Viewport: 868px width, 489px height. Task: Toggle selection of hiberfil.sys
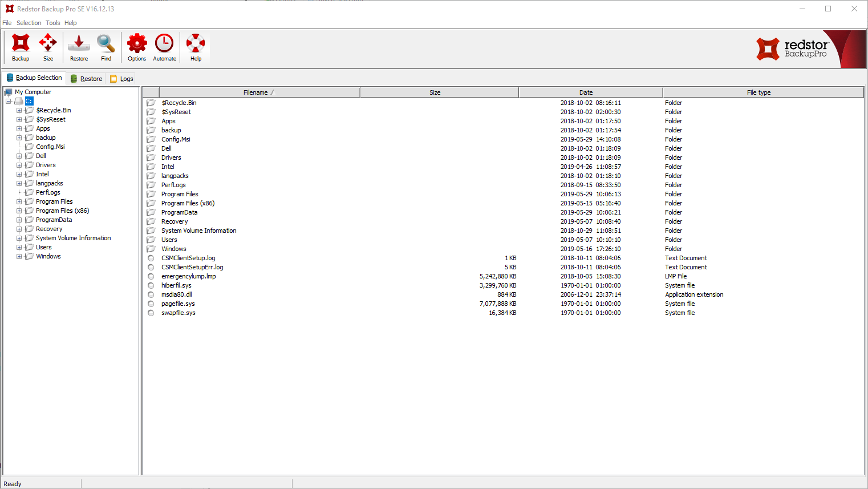(x=151, y=285)
